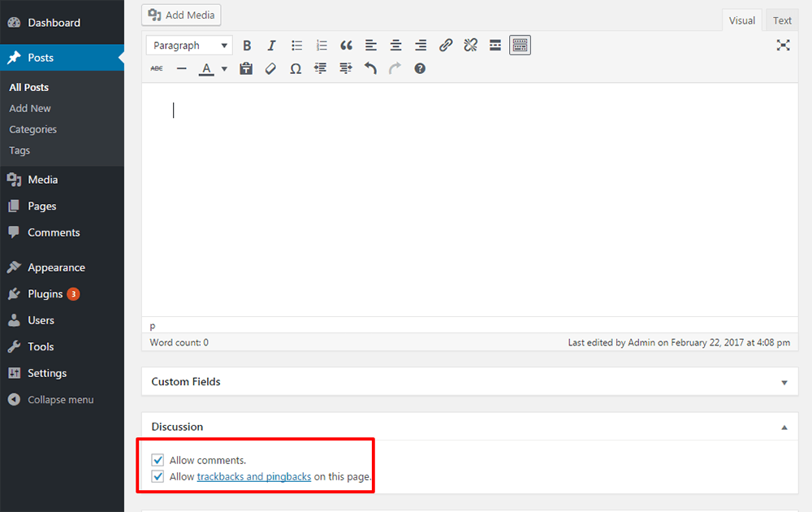Insert a horizontal line
Image resolution: width=812 pixels, height=512 pixels.
point(181,68)
